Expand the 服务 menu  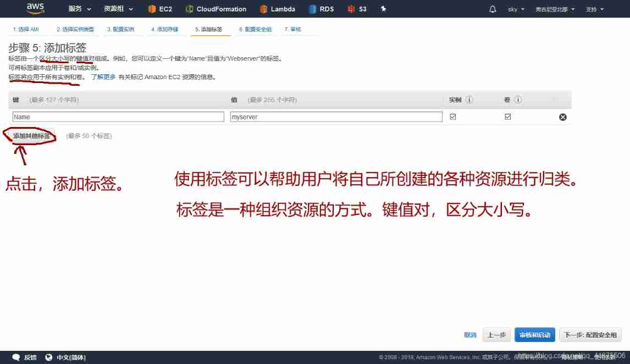tap(80, 9)
